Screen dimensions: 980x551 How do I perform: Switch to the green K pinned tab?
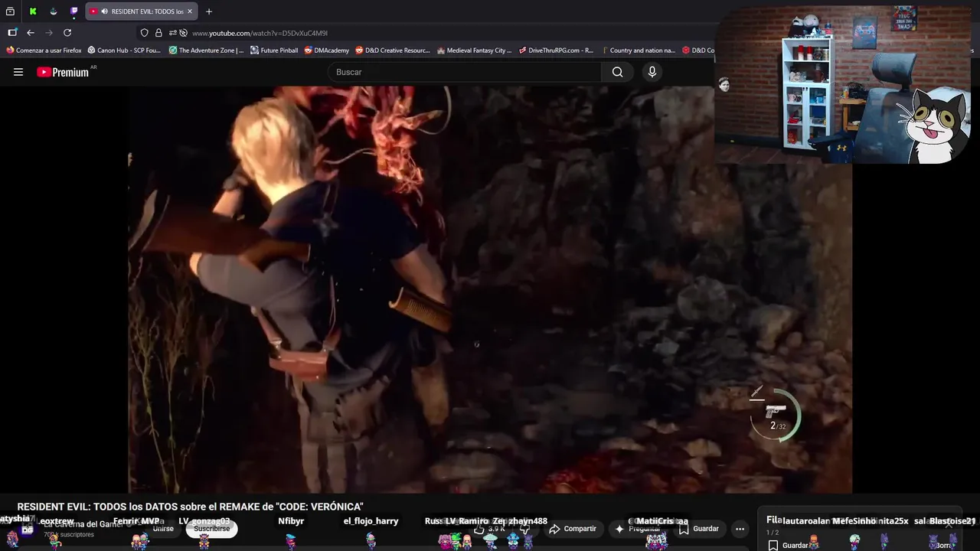click(x=33, y=11)
